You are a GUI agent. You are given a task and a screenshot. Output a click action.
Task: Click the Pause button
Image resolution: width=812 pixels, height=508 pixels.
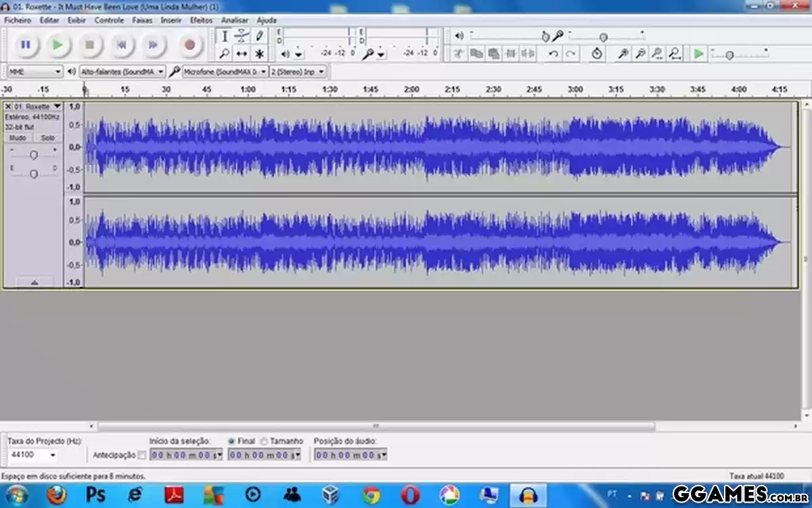click(25, 45)
